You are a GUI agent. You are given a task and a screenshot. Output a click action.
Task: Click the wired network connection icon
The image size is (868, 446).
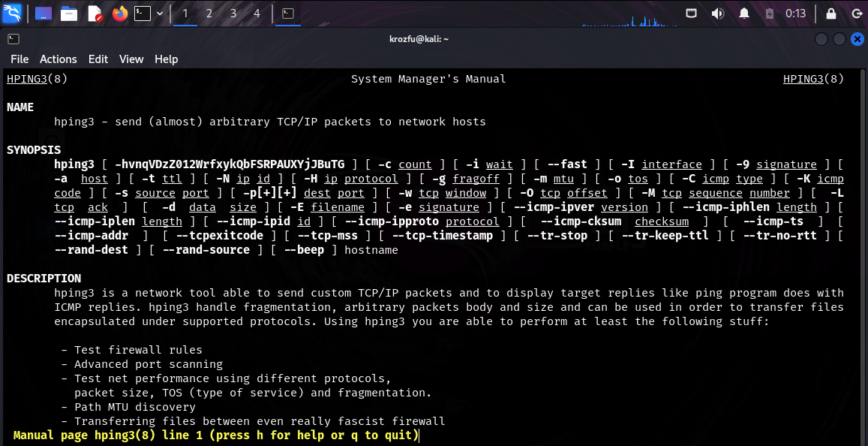(692, 14)
